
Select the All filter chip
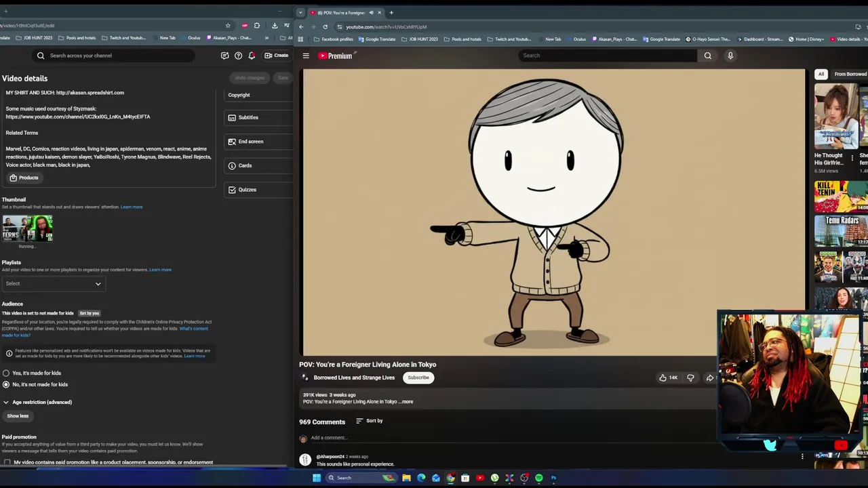coord(821,75)
